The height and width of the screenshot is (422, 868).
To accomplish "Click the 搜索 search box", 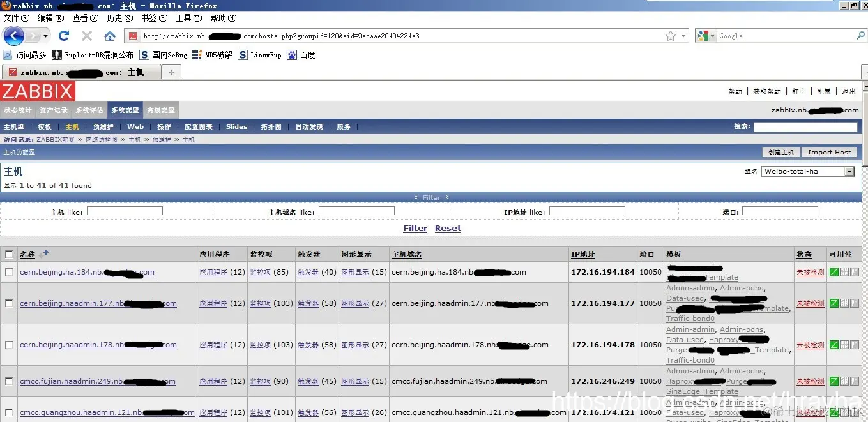I will click(x=805, y=127).
